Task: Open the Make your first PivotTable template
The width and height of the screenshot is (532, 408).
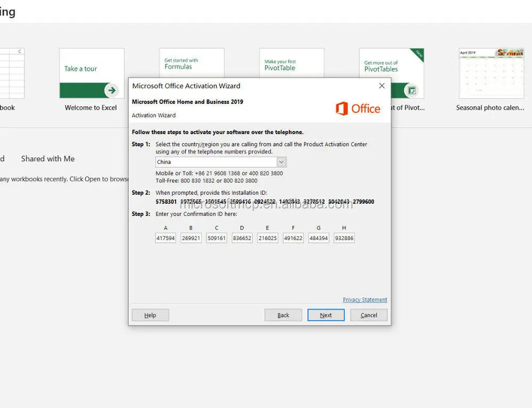Action: click(x=292, y=63)
